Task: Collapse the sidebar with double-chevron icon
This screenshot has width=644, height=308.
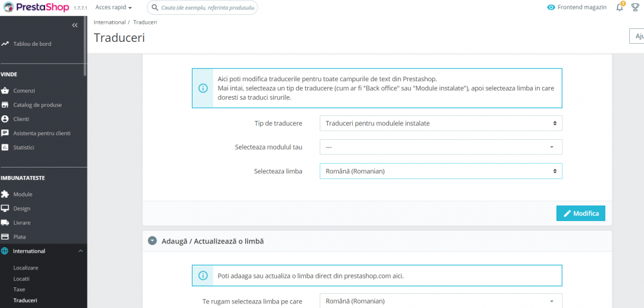Action: click(75, 25)
